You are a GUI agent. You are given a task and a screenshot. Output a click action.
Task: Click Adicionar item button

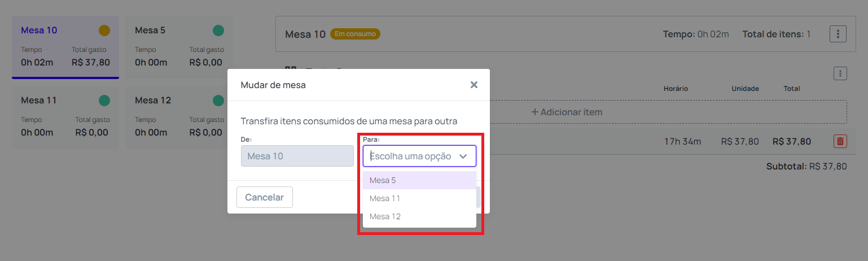pos(567,112)
